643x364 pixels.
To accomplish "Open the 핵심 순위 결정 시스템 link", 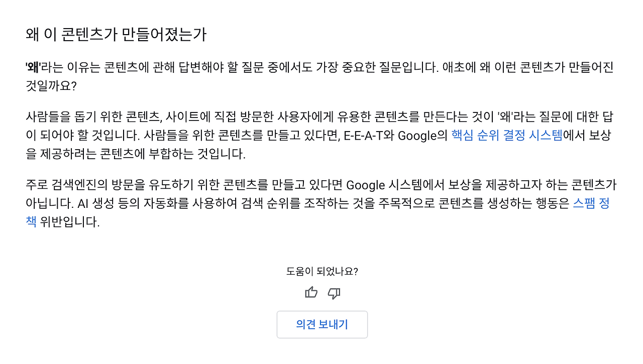I will 507,136.
